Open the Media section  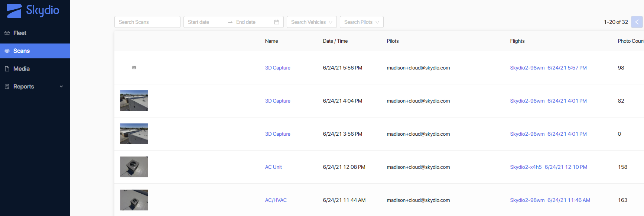pyautogui.click(x=22, y=69)
